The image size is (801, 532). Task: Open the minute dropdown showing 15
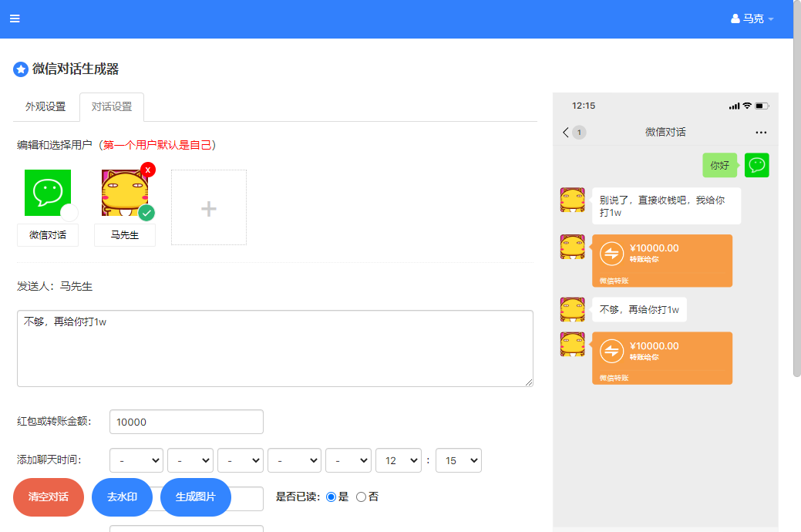pyautogui.click(x=458, y=460)
